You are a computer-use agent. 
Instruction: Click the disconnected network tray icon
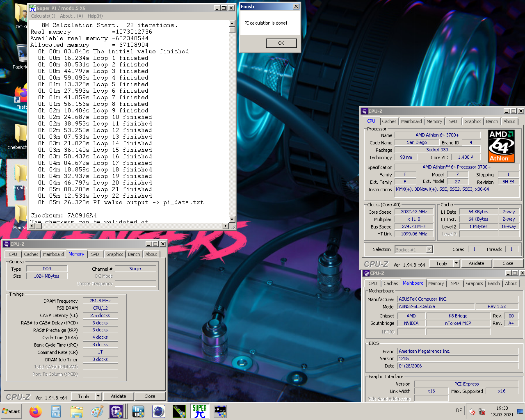point(482,411)
